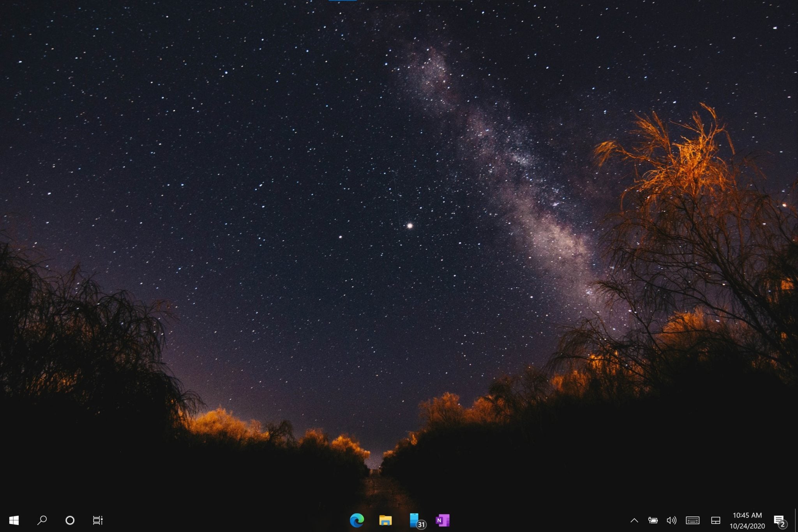
Task: Expand the hidden icons tray with the chevron
Action: 635,520
